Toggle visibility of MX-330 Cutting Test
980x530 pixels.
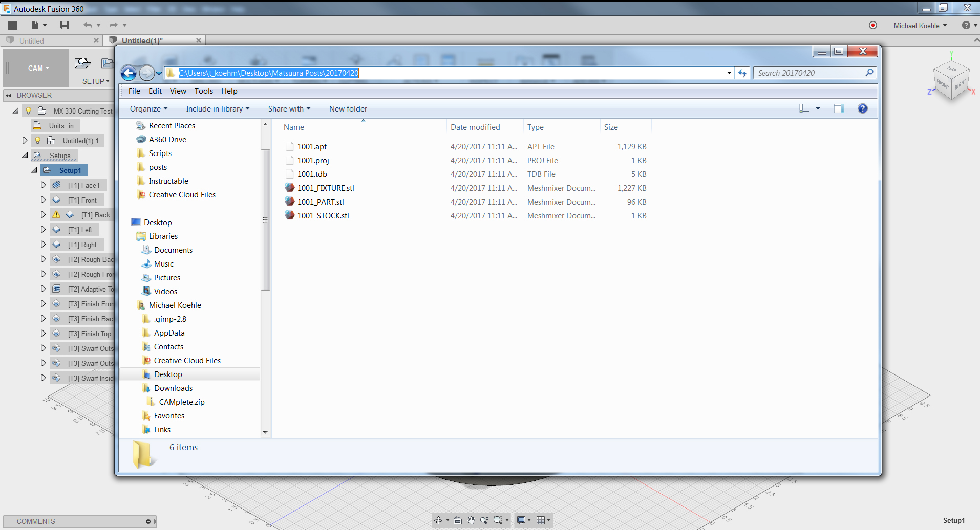pos(29,111)
